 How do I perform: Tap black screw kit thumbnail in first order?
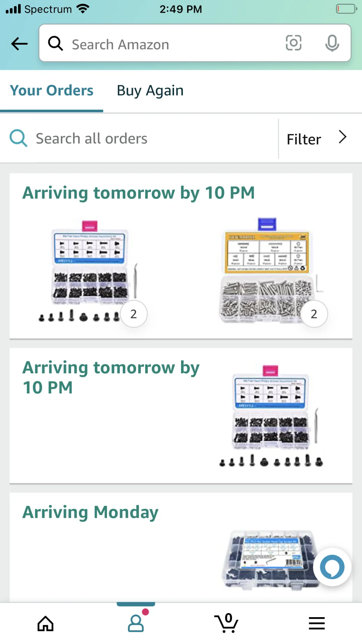pos(90,272)
